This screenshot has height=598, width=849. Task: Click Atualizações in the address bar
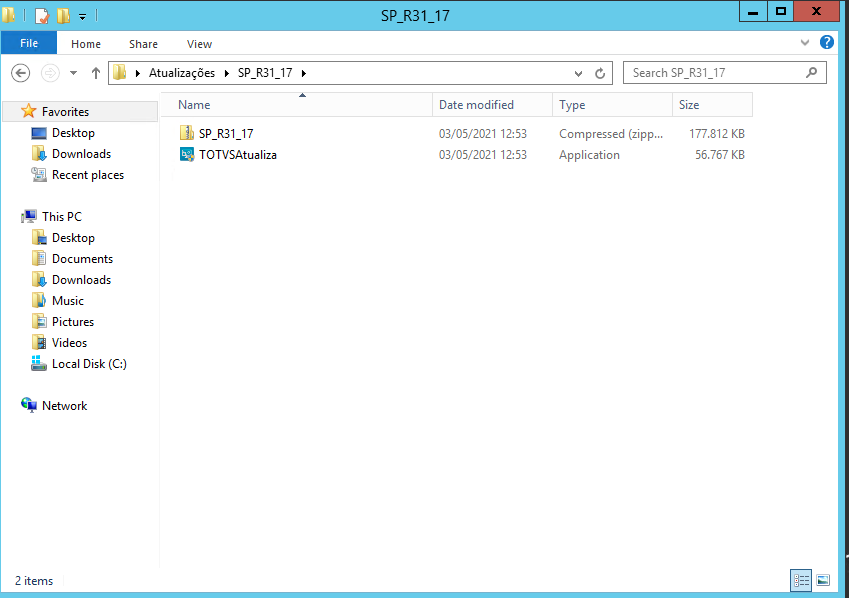182,73
